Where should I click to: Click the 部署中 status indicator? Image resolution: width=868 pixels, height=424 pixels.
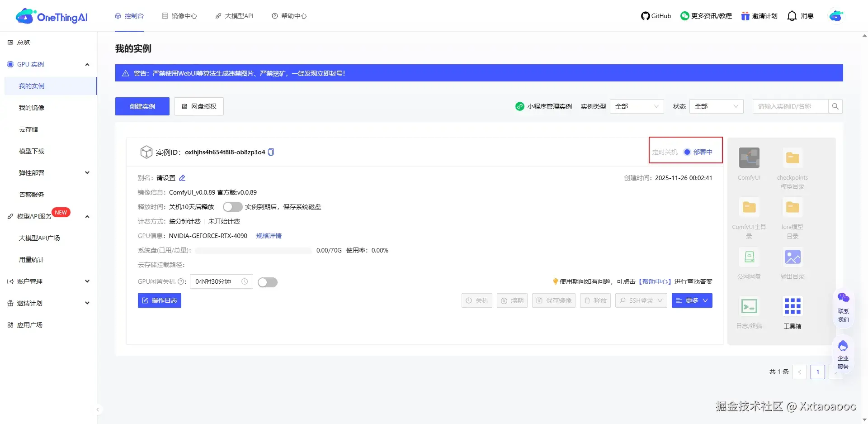pyautogui.click(x=698, y=152)
